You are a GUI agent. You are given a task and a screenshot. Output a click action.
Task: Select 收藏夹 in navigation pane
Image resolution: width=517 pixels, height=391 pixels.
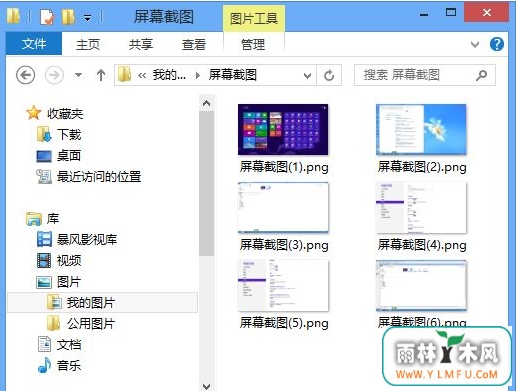65,114
